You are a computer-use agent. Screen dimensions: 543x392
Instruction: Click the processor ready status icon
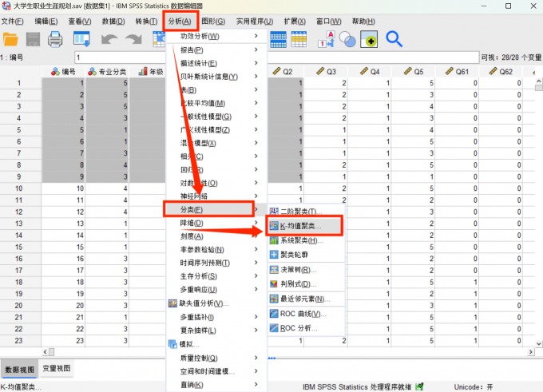pos(420,386)
